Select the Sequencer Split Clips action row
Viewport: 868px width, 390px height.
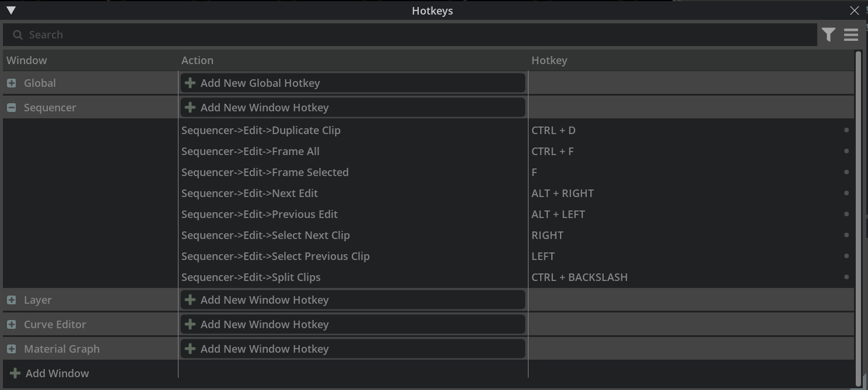coord(251,277)
